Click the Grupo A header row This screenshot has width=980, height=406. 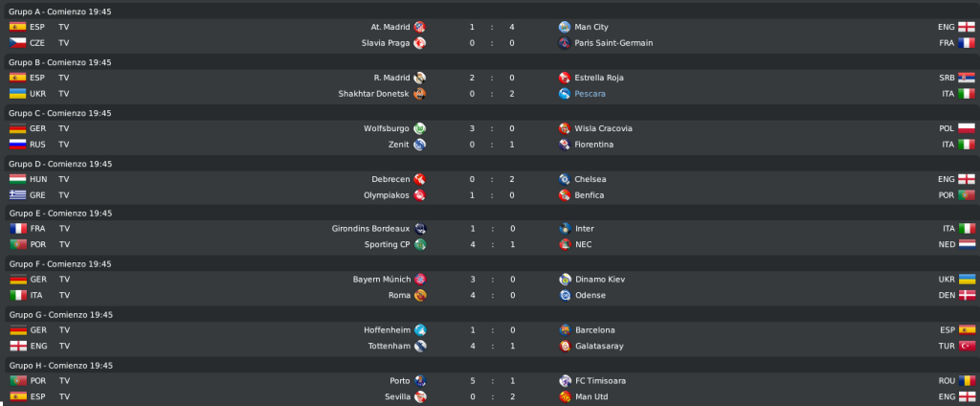(490, 11)
